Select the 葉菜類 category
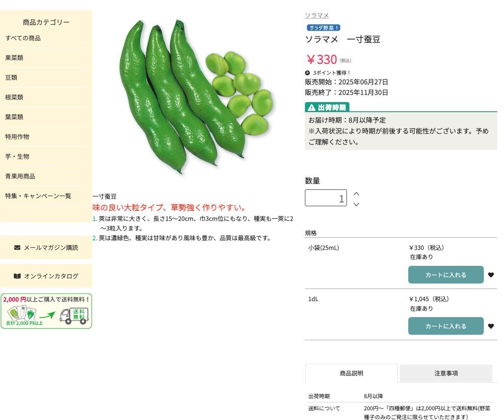Image resolution: width=504 pixels, height=420 pixels. tap(14, 117)
